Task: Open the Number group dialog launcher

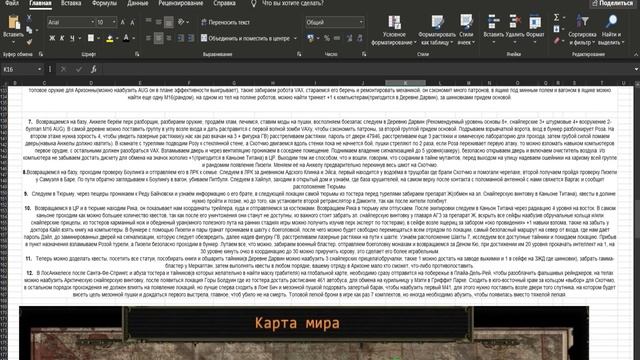Action: pos(364,54)
